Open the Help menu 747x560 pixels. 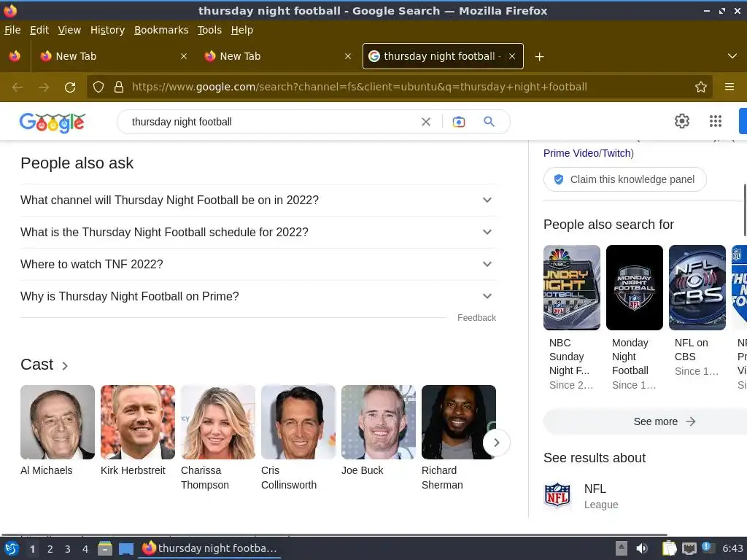tap(242, 30)
